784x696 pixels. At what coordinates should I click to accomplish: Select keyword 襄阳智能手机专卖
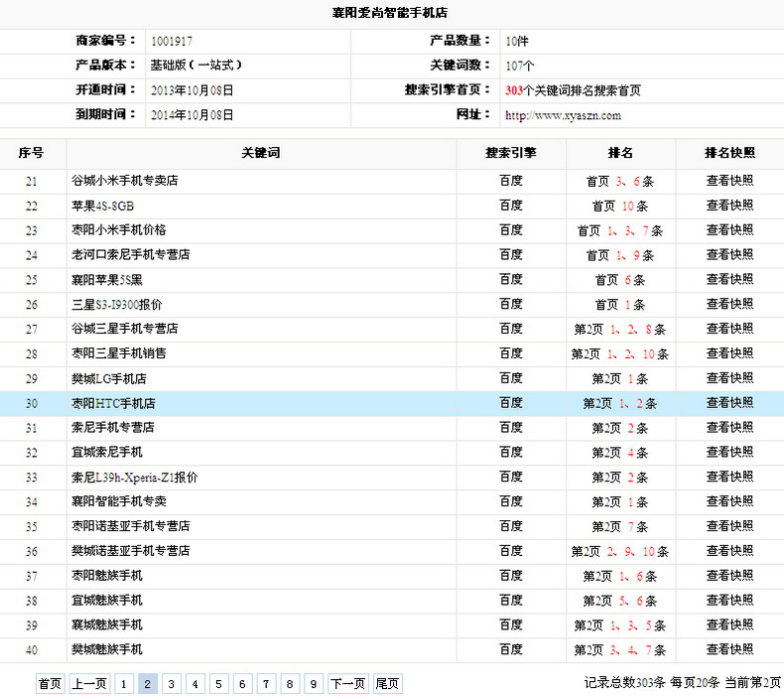tap(118, 501)
